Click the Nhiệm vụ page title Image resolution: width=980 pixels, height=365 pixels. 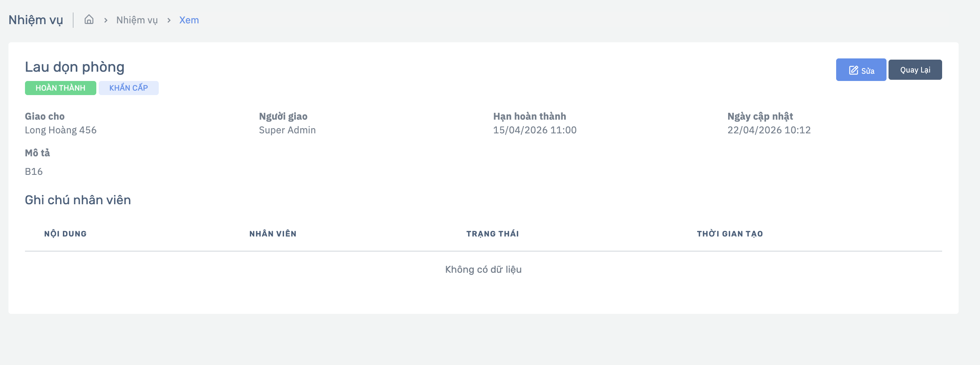tap(36, 20)
